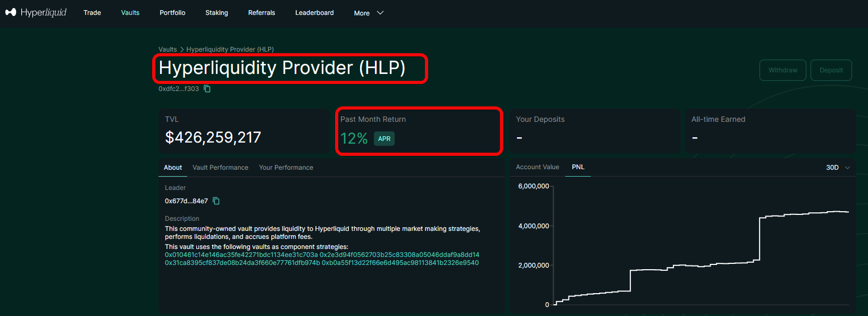Image resolution: width=868 pixels, height=316 pixels.
Task: Open component vault link starting 0x010461c
Action: (x=241, y=255)
